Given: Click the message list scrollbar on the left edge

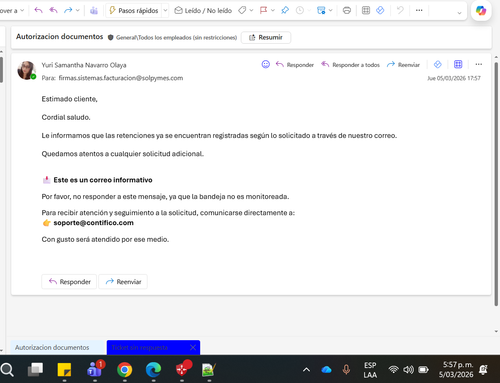Looking at the screenshot, I should pos(1,70).
